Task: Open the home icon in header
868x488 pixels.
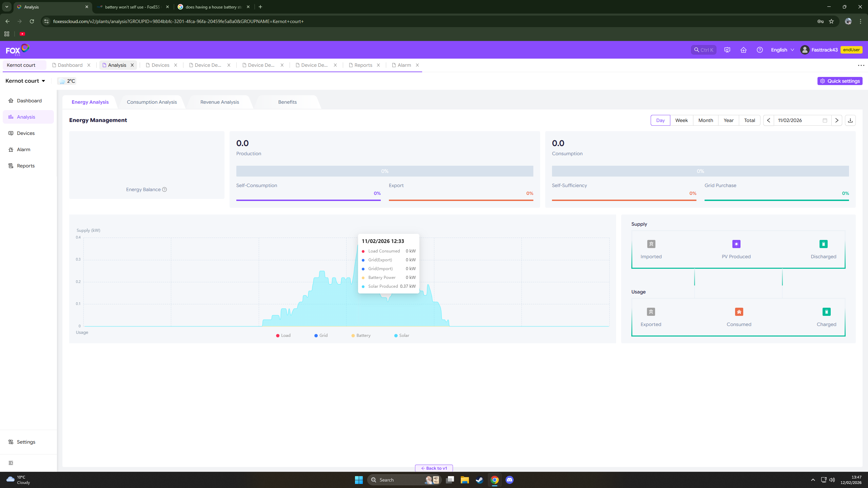Action: click(743, 50)
